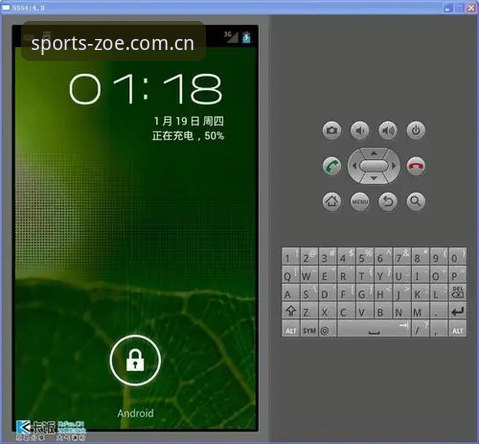Click the back arrow button
The height and width of the screenshot is (444, 479).
click(388, 201)
